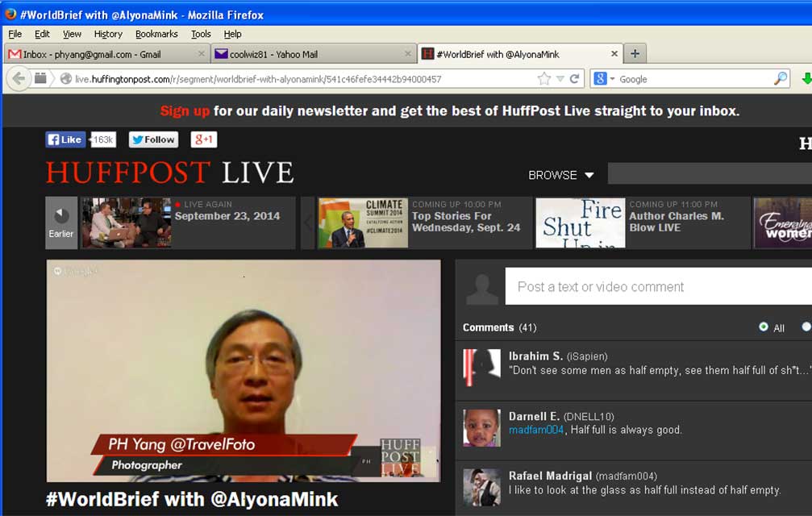Open the Emerging Women thumbnail
812x516 pixels.
point(783,223)
